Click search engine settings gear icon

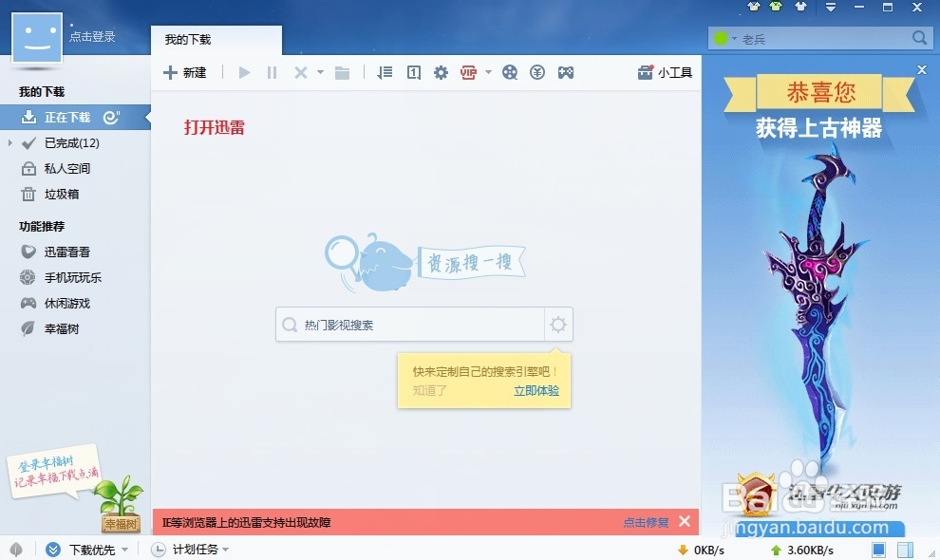(x=558, y=325)
